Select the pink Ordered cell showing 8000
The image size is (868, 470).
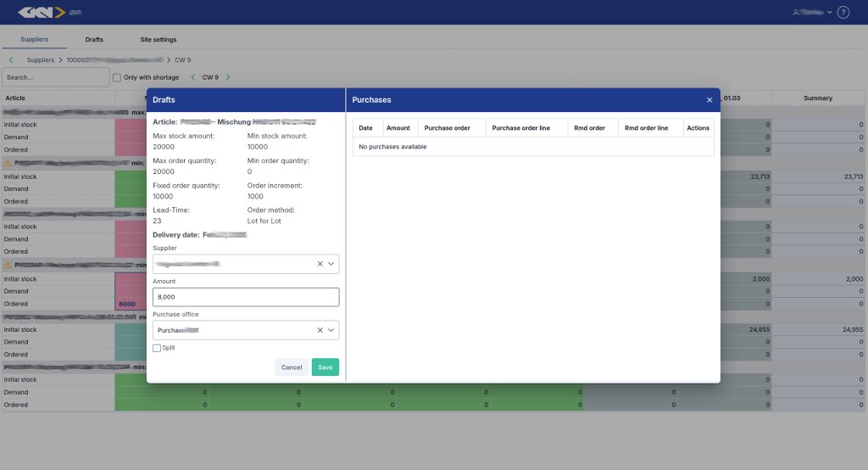click(131, 303)
